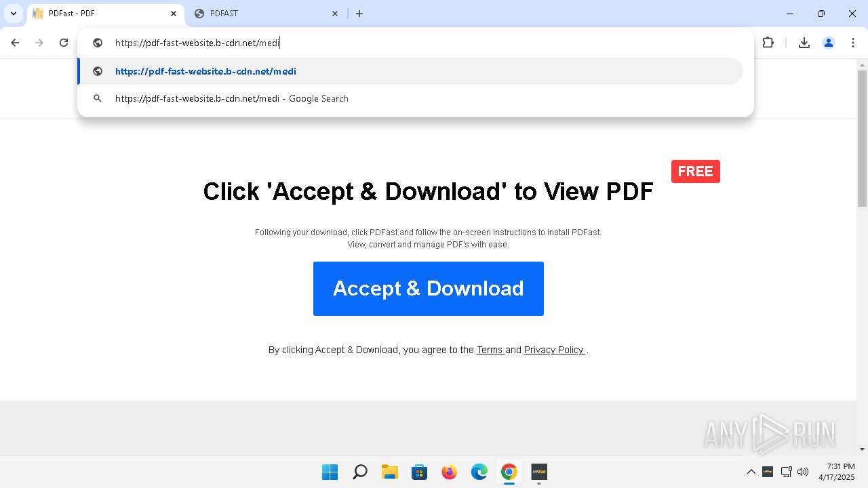Click the page vertical scrollbar thumb
This screenshot has height=488, width=868.
point(863,139)
